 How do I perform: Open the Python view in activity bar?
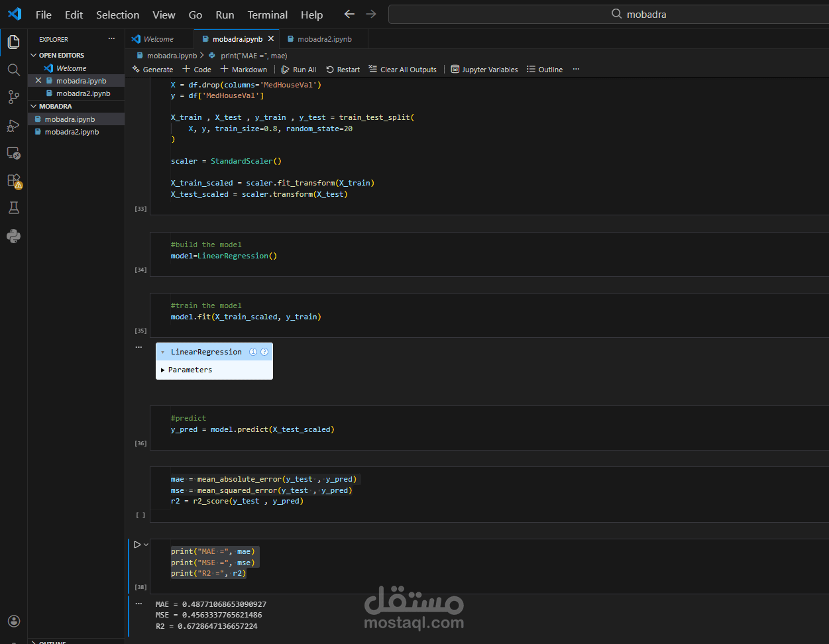point(13,236)
